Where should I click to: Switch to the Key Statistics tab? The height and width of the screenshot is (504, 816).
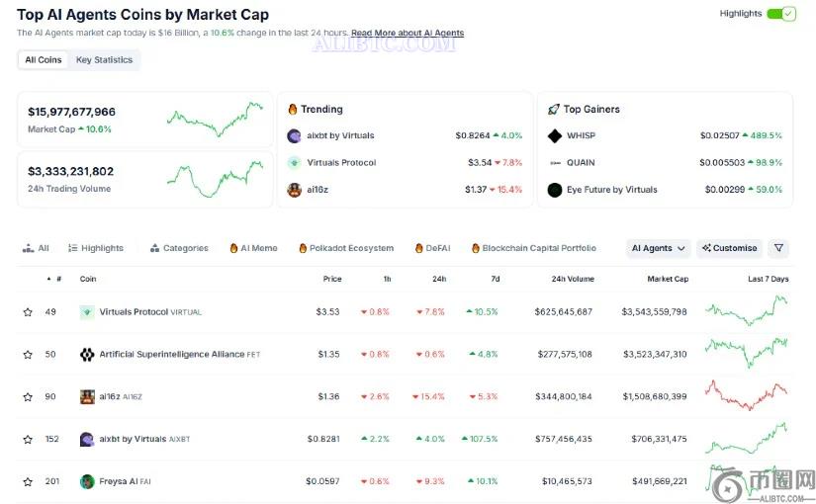click(104, 60)
